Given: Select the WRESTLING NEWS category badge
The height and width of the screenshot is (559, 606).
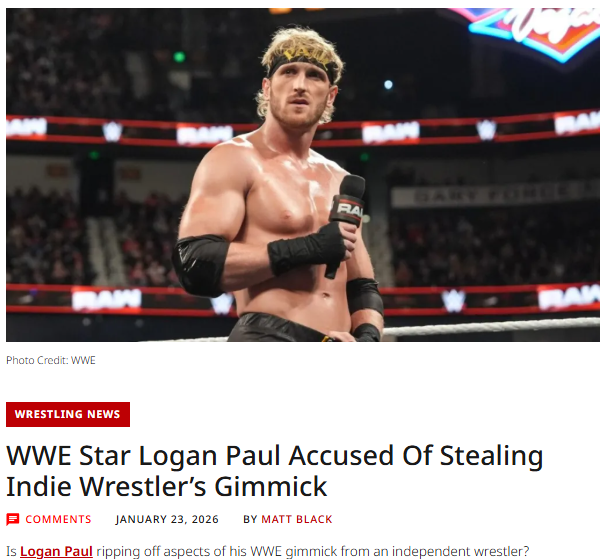Looking at the screenshot, I should pos(68,414).
